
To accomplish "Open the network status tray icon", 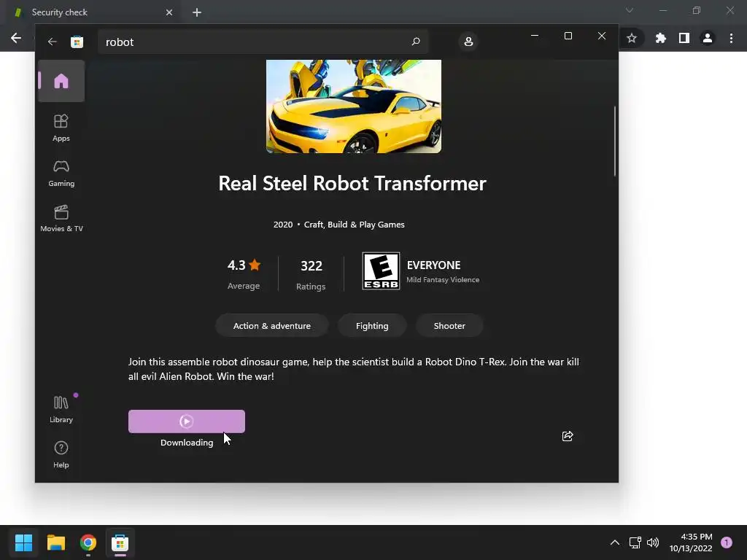I will pos(635,542).
